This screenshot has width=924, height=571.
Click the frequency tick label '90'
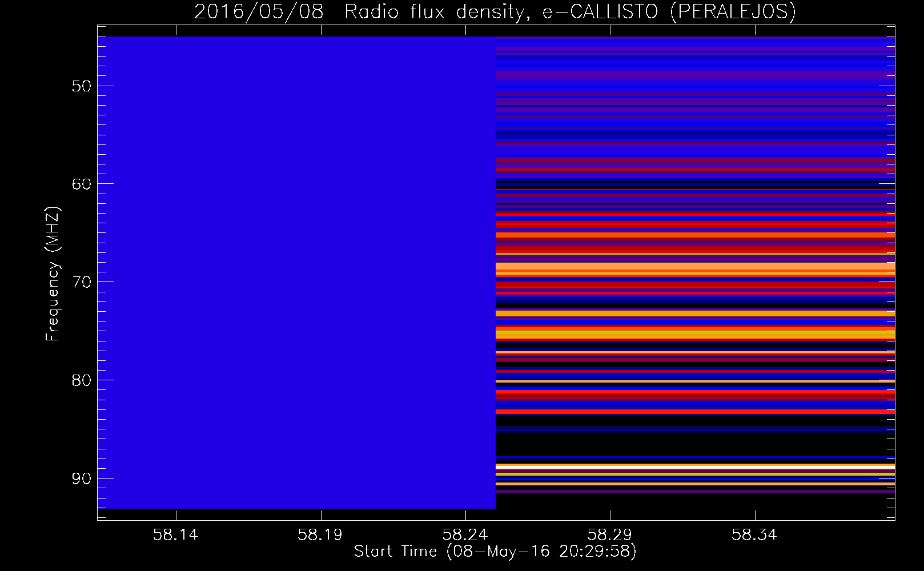pyautogui.click(x=82, y=478)
